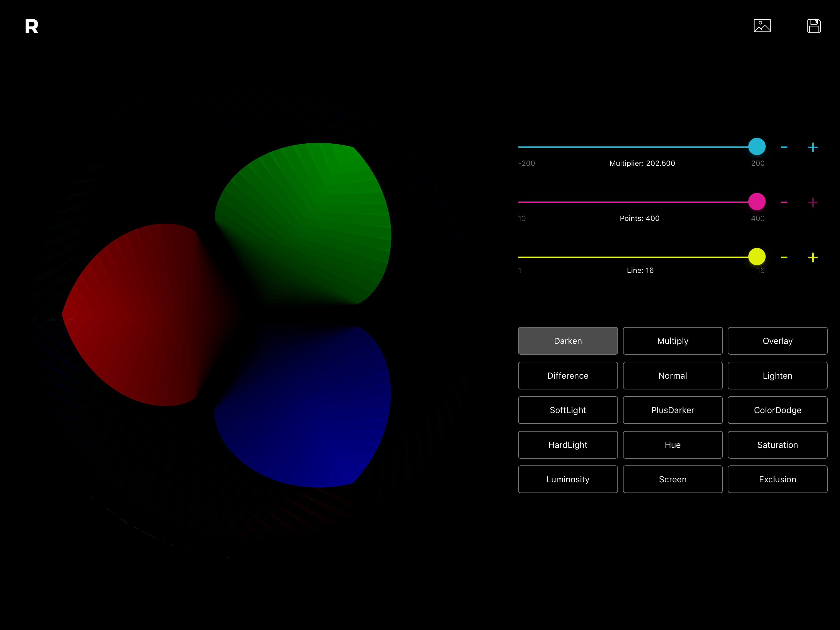840x630 pixels.
Task: Pick the ColorDodge blend mode
Action: pyautogui.click(x=777, y=410)
